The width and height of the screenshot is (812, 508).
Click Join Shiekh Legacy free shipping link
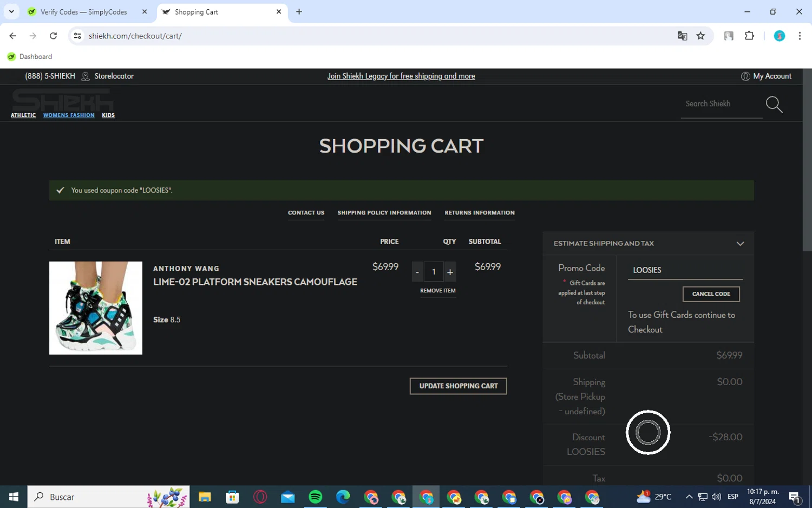pos(401,76)
